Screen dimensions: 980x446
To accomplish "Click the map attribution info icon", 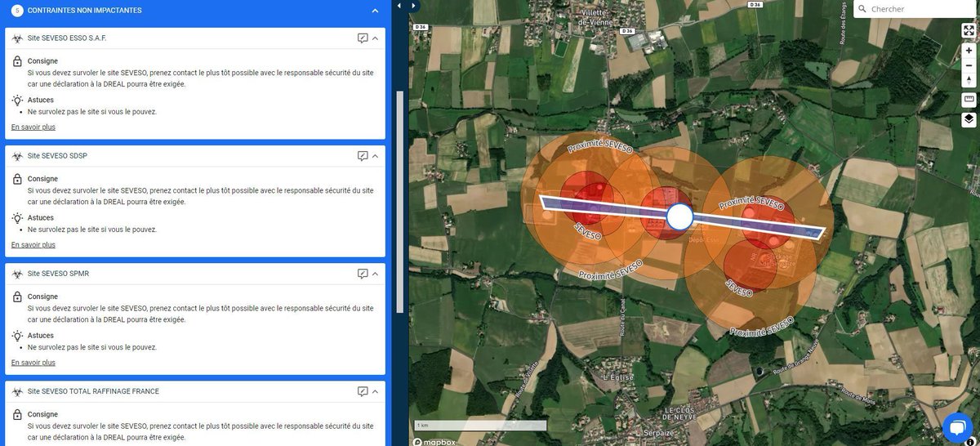I will (x=971, y=442).
